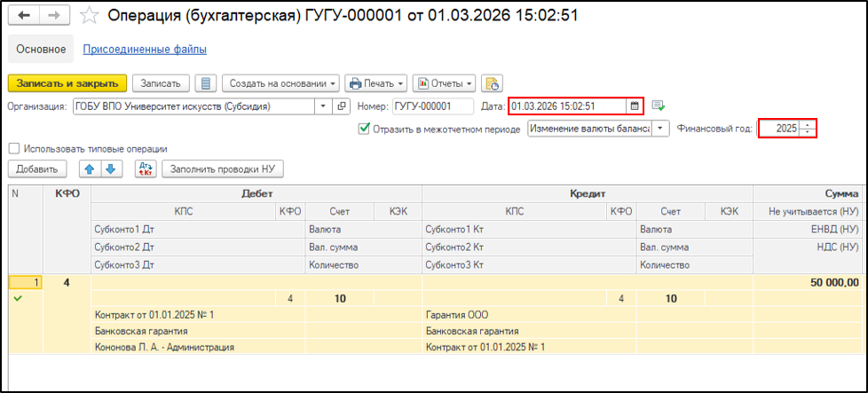The width and height of the screenshot is (868, 393).
Task: Open the Присоединенные файлы link
Action: click(x=145, y=50)
